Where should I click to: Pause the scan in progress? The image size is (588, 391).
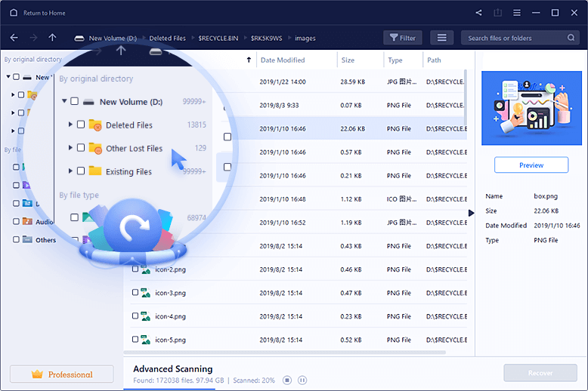pos(302,380)
